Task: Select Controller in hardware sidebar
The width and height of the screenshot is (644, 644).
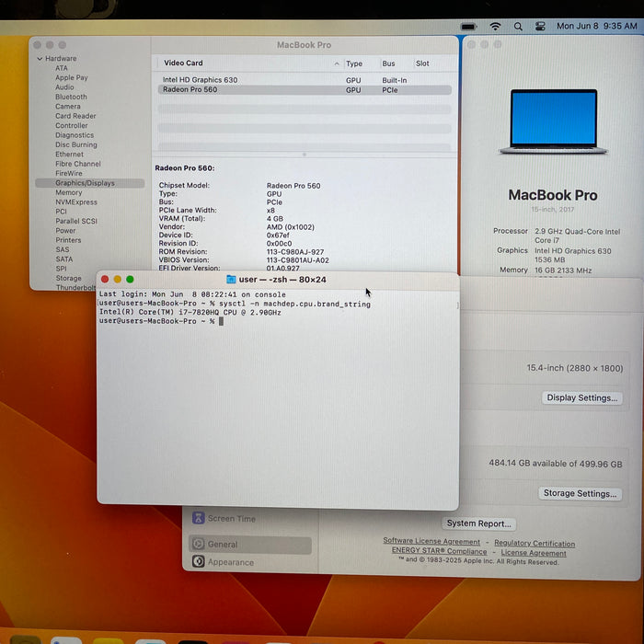Action: point(72,126)
